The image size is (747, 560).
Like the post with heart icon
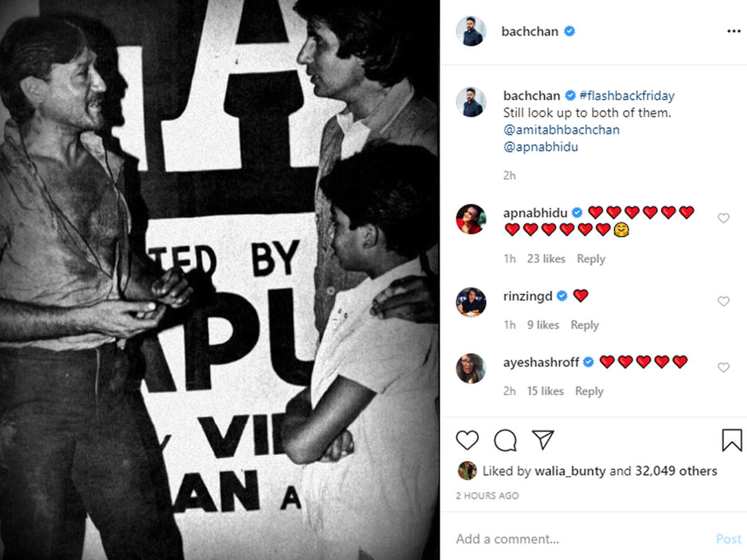[467, 441]
